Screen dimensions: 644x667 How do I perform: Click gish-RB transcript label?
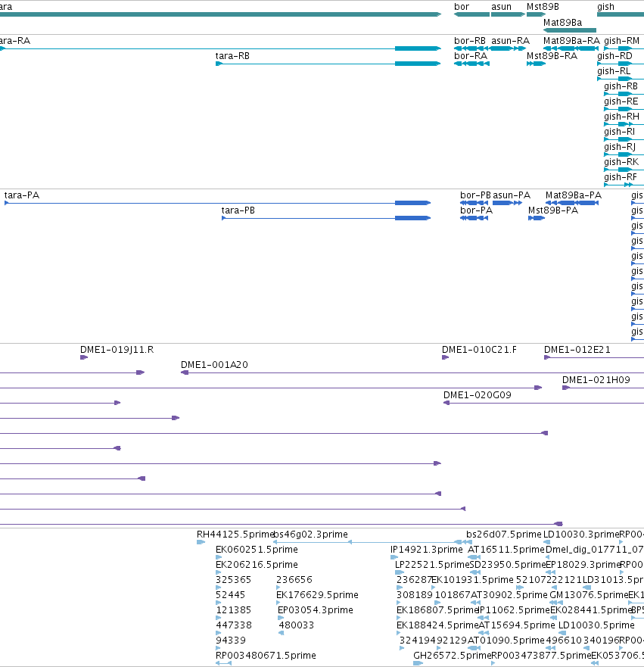click(x=621, y=86)
